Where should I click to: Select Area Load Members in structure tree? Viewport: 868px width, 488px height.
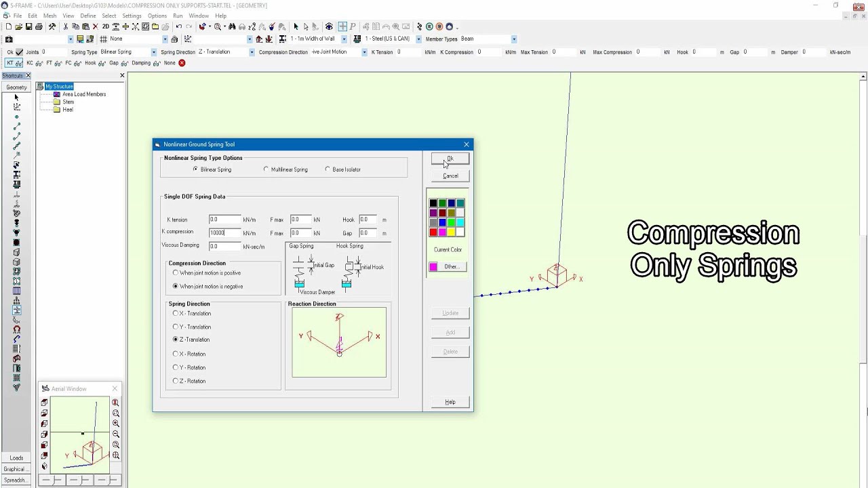point(83,94)
